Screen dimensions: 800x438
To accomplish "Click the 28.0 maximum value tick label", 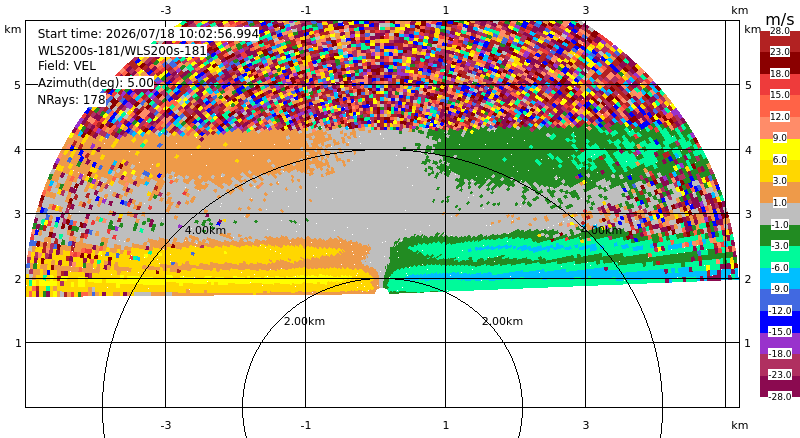I will [780, 31].
